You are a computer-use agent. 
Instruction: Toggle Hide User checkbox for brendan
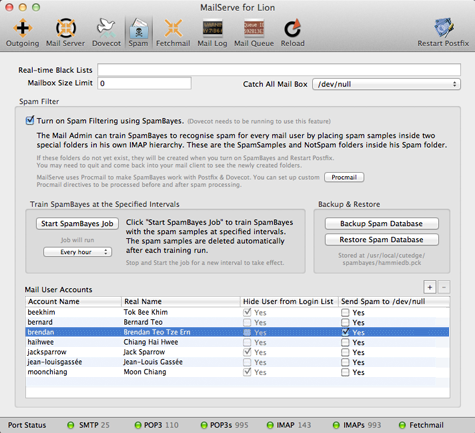[247, 332]
